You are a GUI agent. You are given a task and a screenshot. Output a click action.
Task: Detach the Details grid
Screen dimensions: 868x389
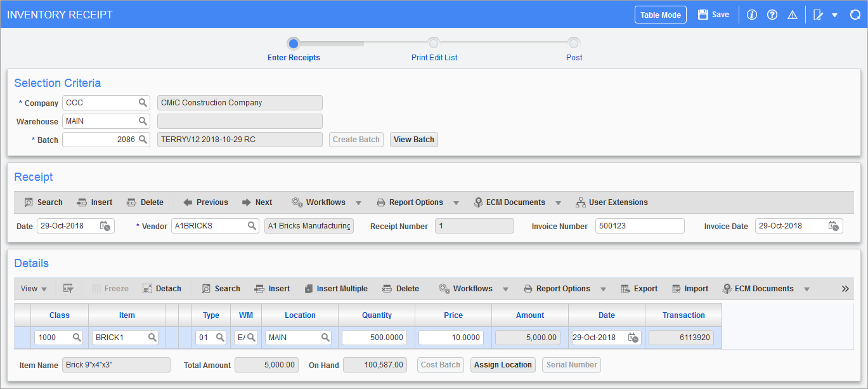coord(162,288)
